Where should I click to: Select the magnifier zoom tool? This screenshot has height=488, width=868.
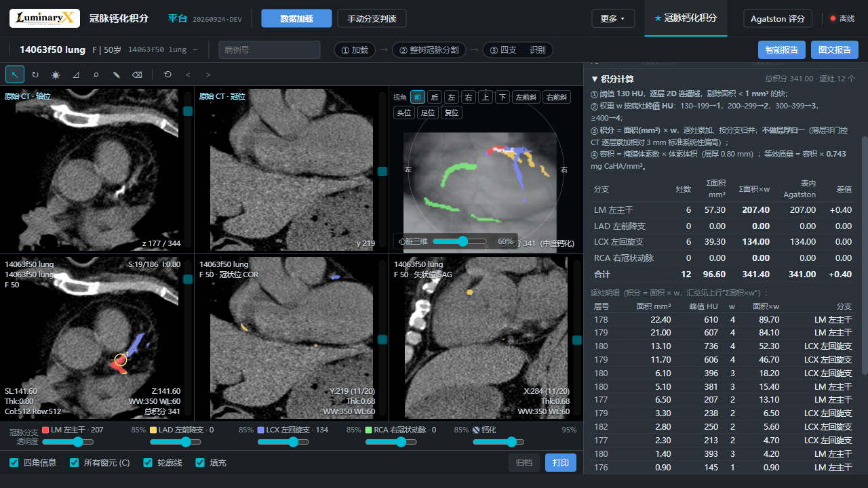pyautogui.click(x=96, y=75)
